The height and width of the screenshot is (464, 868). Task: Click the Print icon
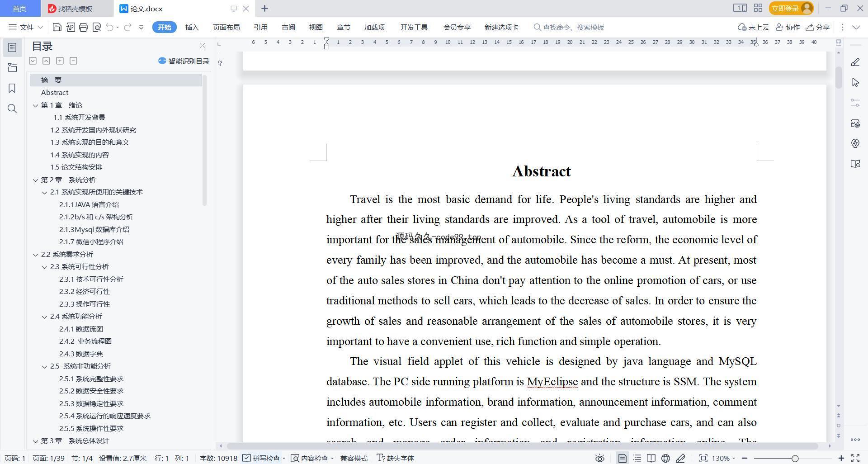click(83, 27)
